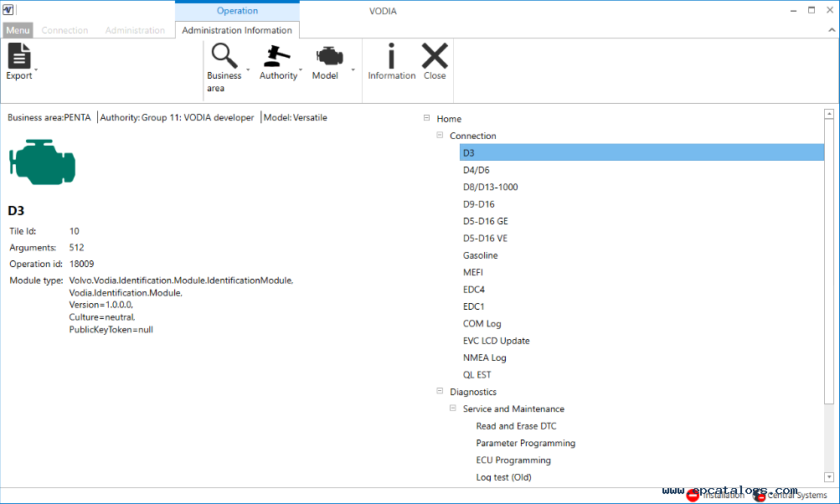
Task: Select EDC1 tree item
Action: 473,306
